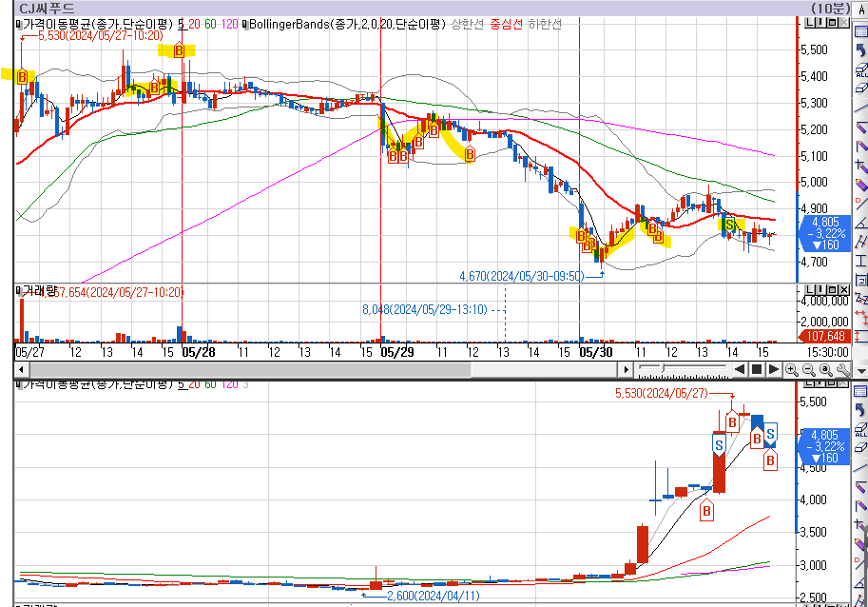Click the 05/30 date marker on time axis

596,352
